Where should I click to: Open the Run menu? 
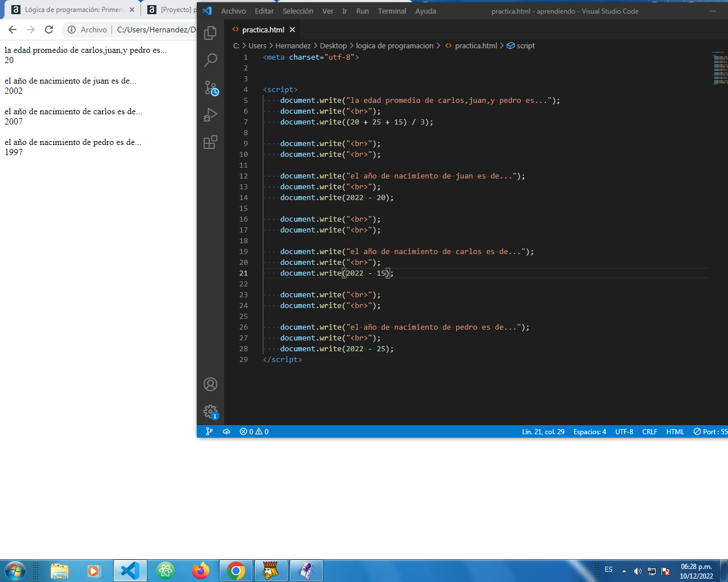[x=362, y=11]
